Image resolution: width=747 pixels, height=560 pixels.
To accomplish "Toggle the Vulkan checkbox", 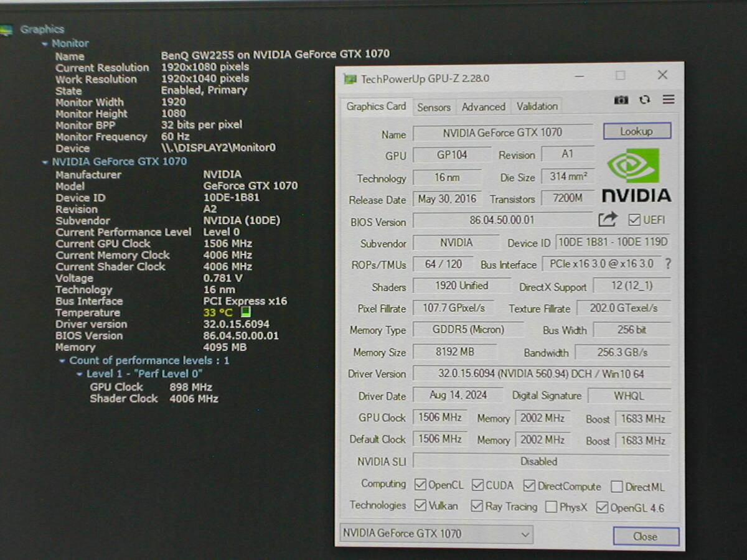I will point(420,505).
